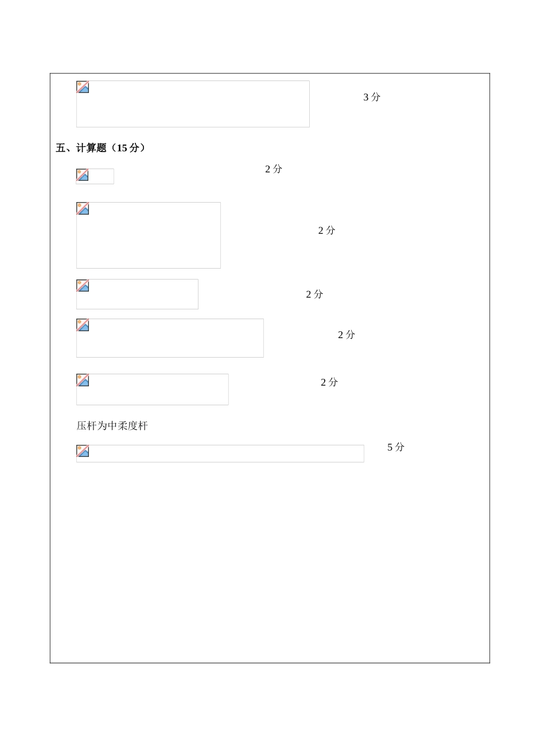The image size is (545, 756).
Task: Click the text 压杆为中柔度杆
Action: click(112, 426)
